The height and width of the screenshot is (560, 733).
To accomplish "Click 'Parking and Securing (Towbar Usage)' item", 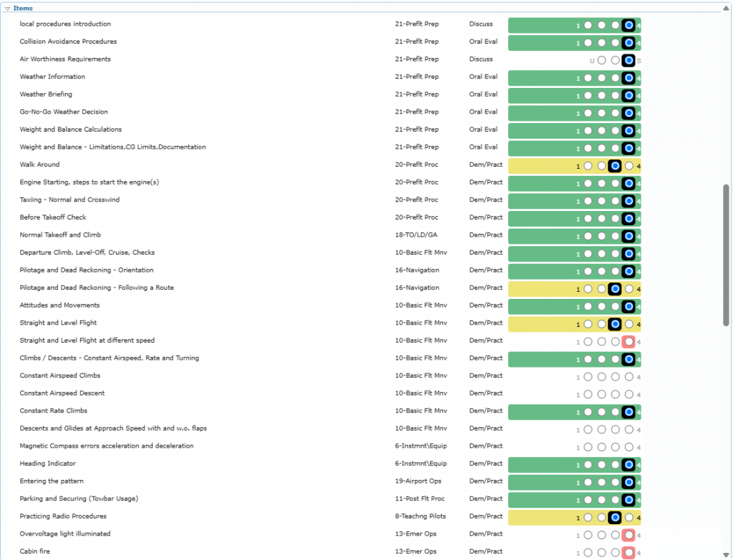I will (79, 498).
